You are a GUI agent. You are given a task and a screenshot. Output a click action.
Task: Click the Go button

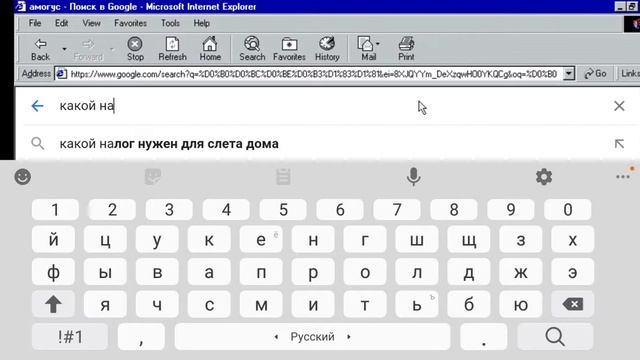596,74
